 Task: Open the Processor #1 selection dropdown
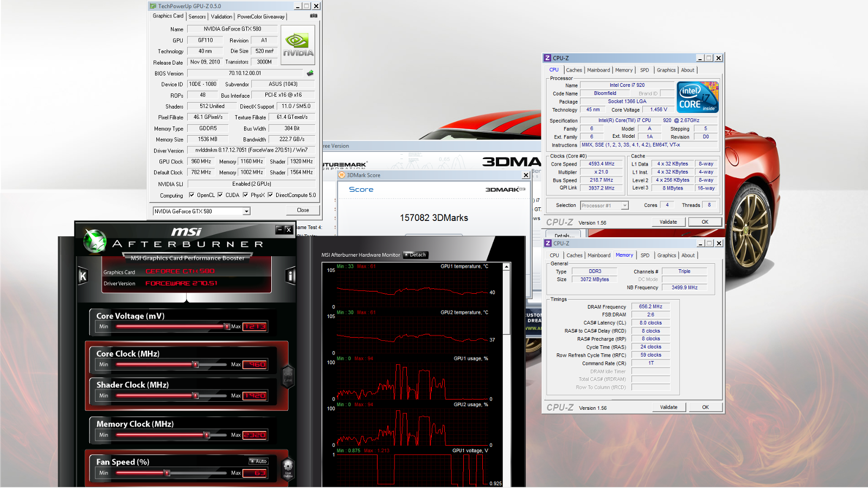tap(624, 205)
